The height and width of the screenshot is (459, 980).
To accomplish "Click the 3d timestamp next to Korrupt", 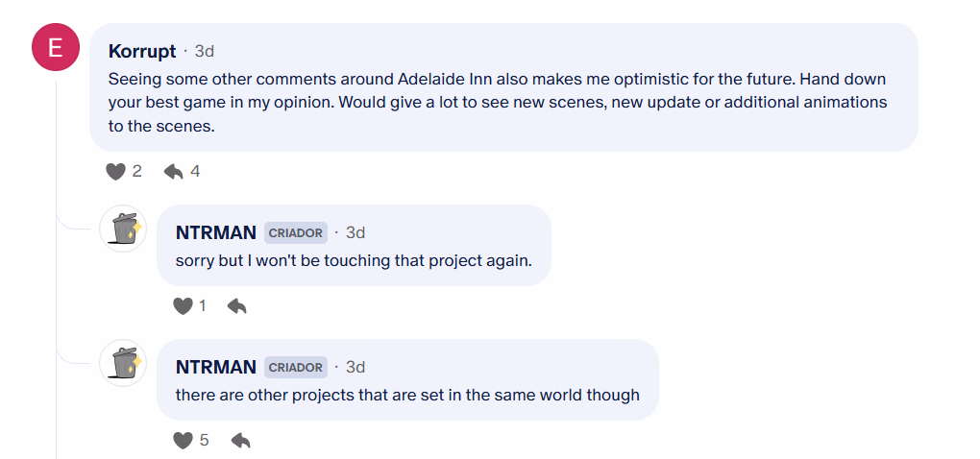I will 205,51.
